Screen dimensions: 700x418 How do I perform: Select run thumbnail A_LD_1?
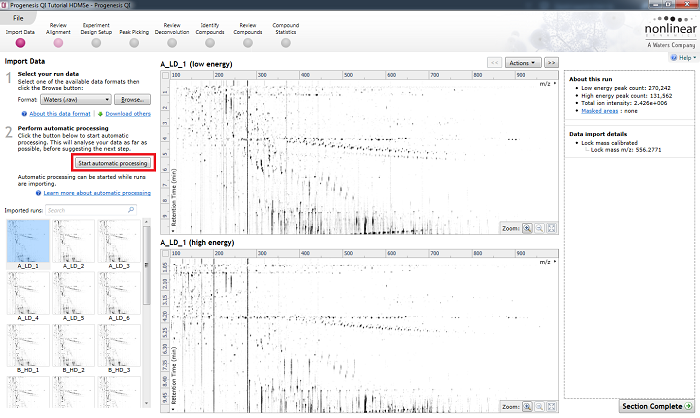[28, 244]
